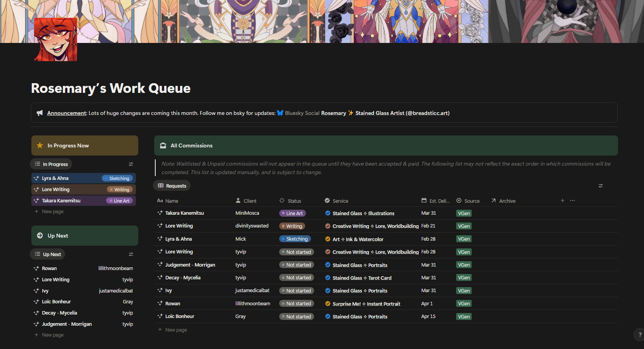Click the view settings icon beside In Progress

[131, 164]
